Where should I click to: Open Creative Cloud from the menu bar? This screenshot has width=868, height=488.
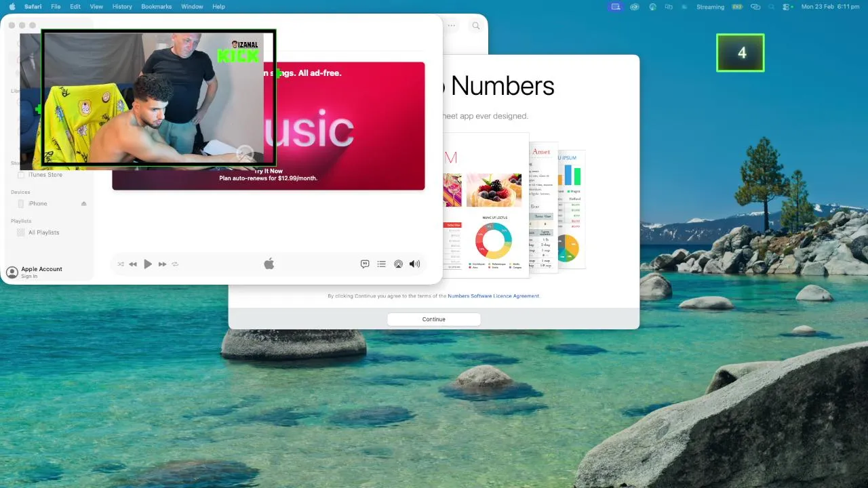point(635,6)
